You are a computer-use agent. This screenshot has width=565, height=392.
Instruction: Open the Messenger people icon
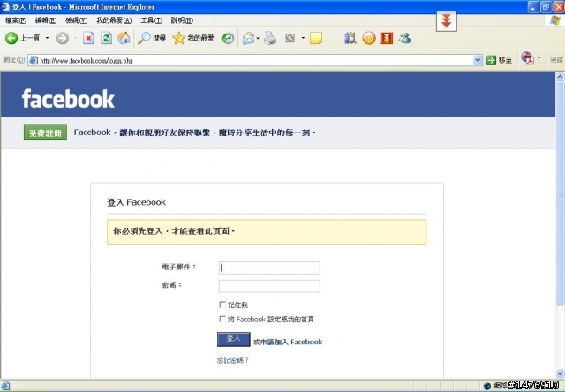point(404,38)
